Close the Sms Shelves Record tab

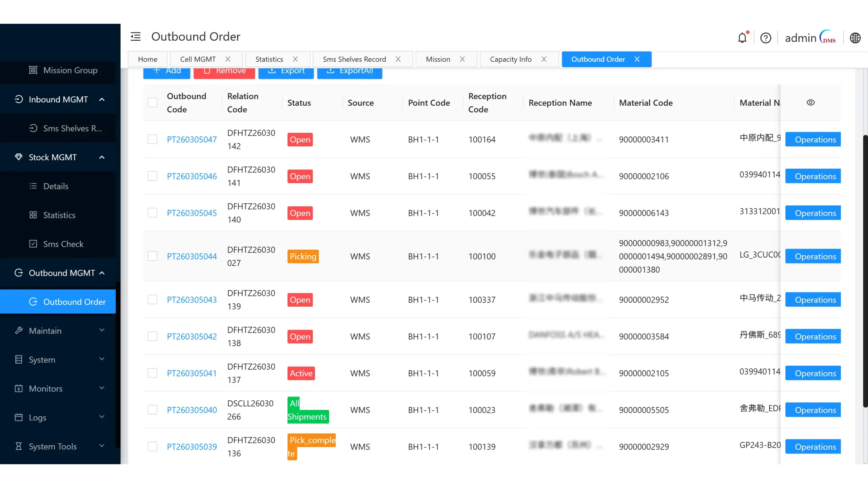click(398, 59)
